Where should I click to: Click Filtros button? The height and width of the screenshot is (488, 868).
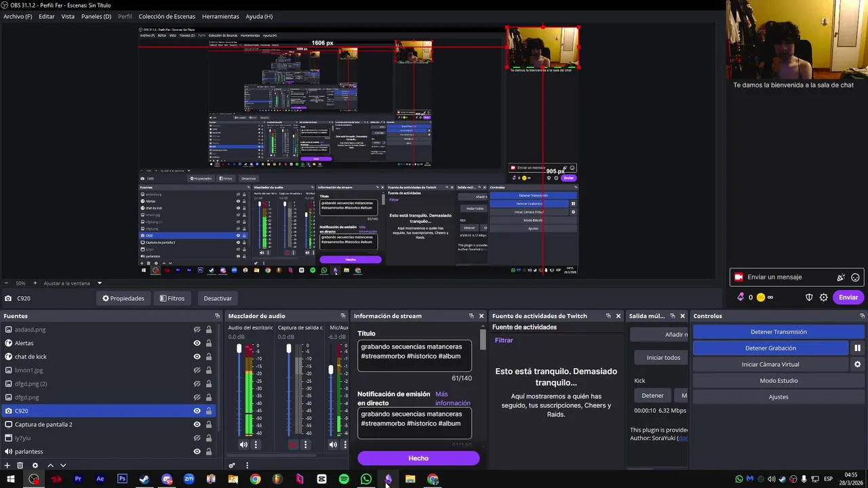[x=172, y=298]
